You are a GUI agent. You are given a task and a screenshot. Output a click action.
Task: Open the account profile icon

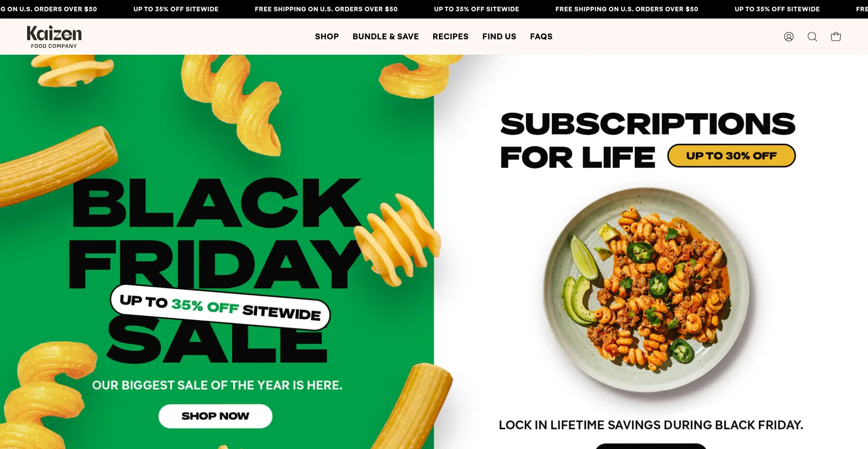(788, 37)
